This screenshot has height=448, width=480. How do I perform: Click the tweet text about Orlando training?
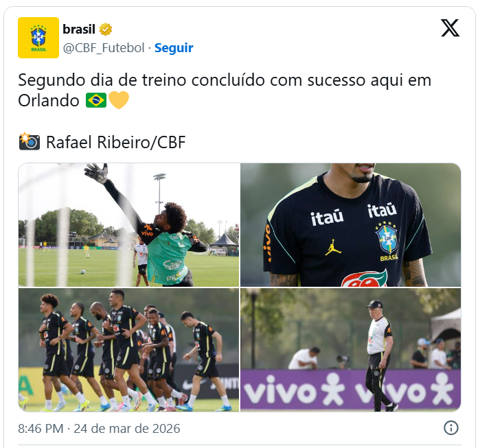[x=225, y=90]
